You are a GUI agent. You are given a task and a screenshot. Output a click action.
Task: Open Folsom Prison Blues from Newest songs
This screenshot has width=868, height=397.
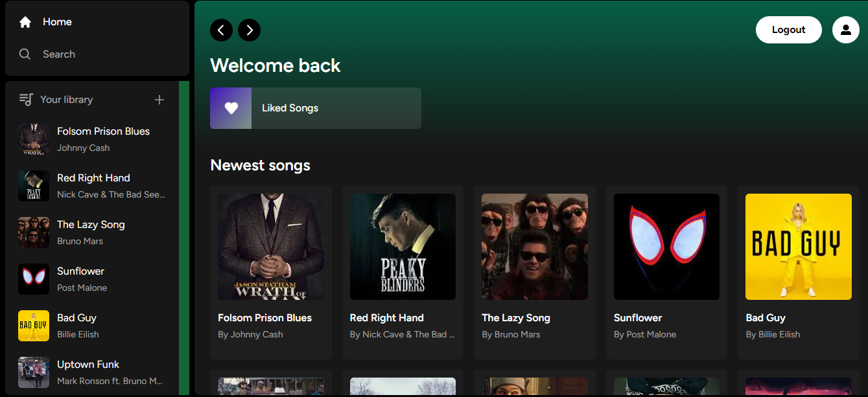click(x=270, y=272)
